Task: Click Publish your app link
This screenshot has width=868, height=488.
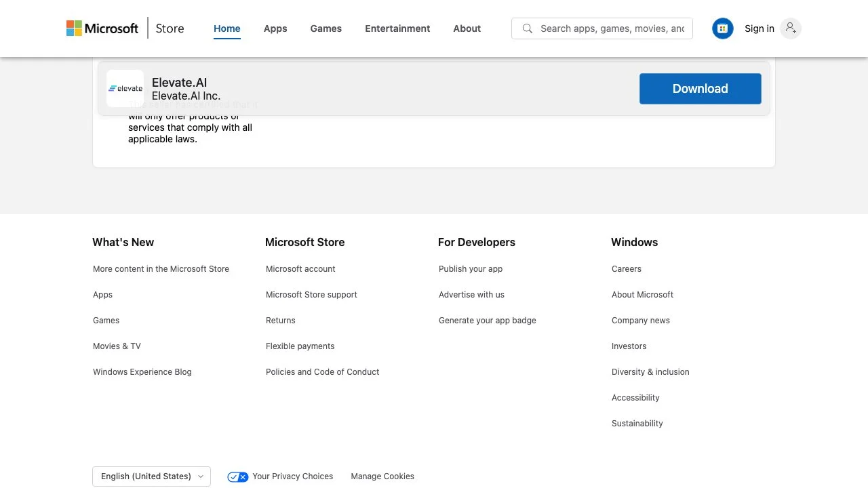Action: pos(471,269)
